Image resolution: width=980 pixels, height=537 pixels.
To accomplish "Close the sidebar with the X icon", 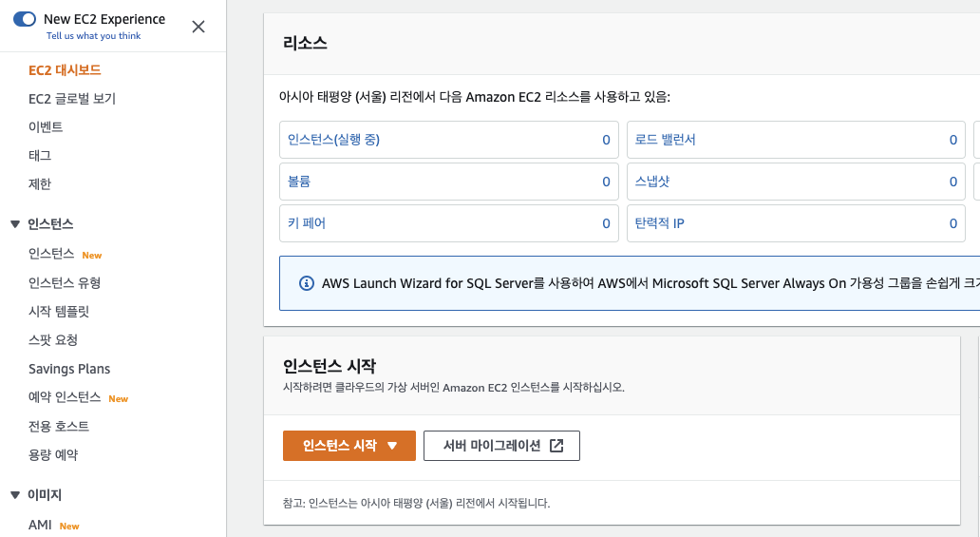I will (198, 27).
